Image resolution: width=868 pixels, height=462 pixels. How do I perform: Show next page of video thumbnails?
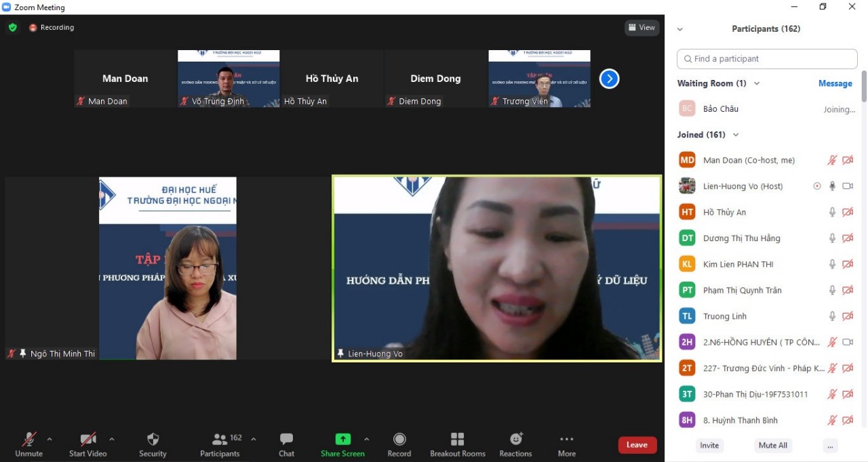(x=609, y=79)
